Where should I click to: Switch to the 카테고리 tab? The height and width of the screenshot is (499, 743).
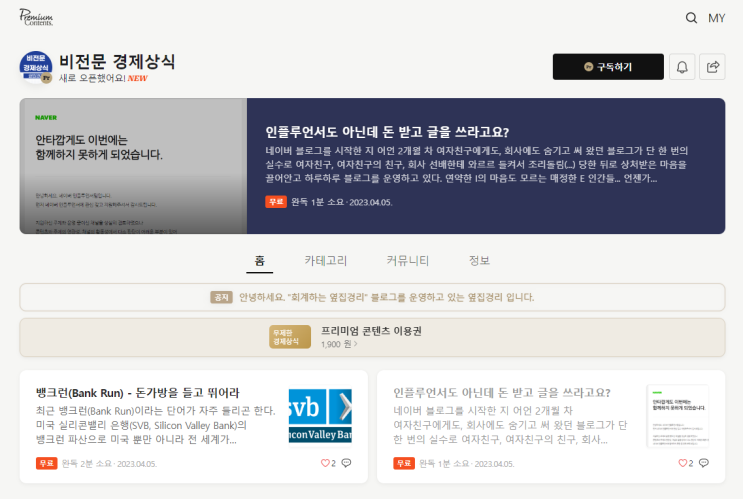coord(326,261)
